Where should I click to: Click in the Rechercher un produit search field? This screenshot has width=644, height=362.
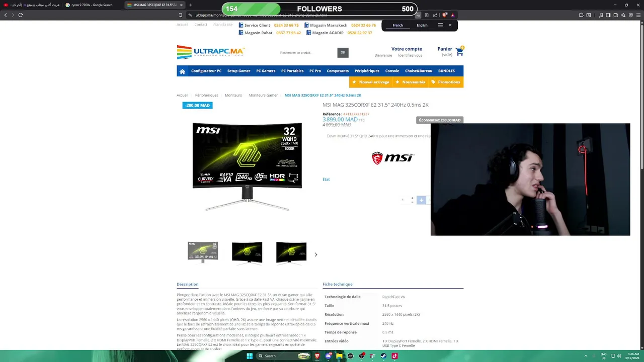tap(307, 52)
